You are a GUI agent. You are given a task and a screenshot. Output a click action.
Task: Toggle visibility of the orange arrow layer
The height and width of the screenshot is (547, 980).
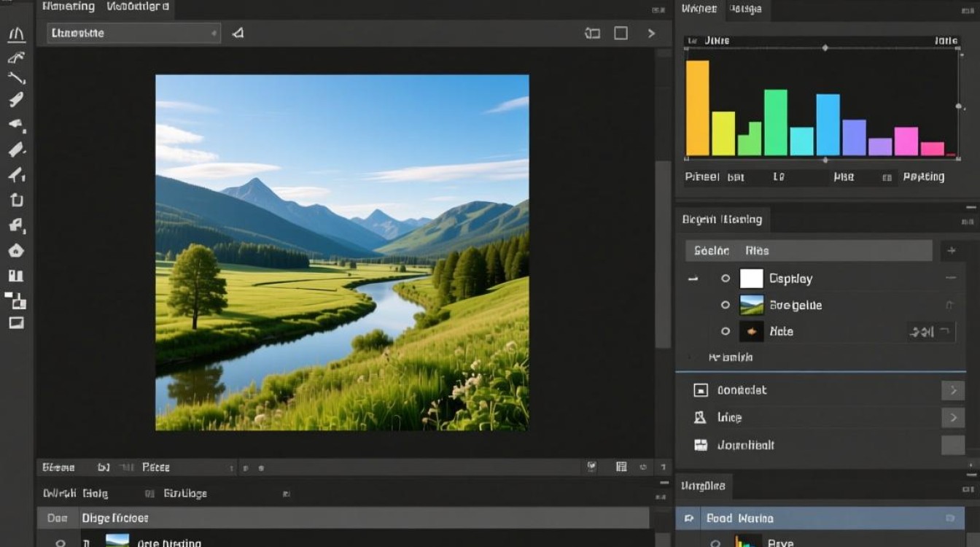pyautogui.click(x=726, y=331)
